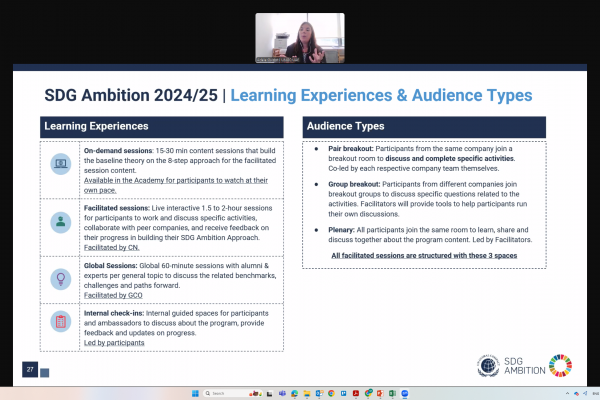Select the speaker video thumbnail

click(x=300, y=37)
